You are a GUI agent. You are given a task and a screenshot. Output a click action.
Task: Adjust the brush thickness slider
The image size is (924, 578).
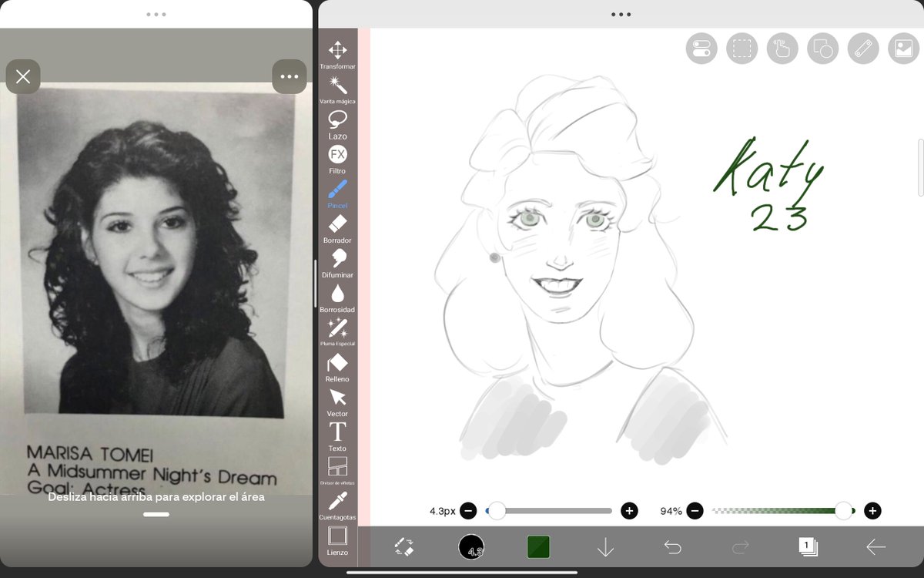coord(549,510)
